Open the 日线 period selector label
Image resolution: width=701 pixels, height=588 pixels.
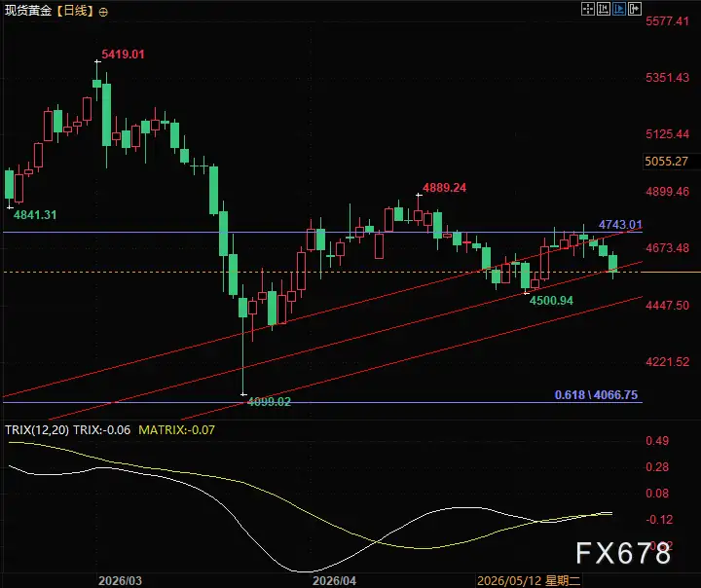coord(75,11)
